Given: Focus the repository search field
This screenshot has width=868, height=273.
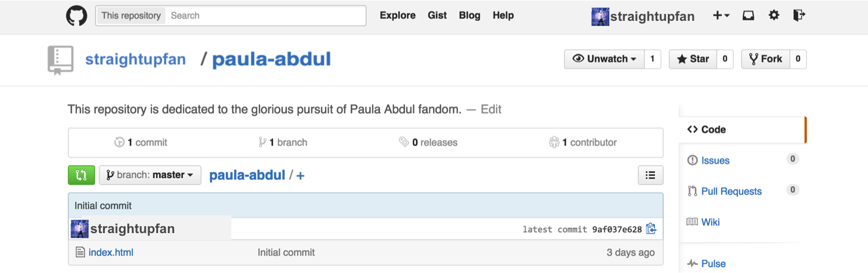Looking at the screenshot, I should (266, 16).
